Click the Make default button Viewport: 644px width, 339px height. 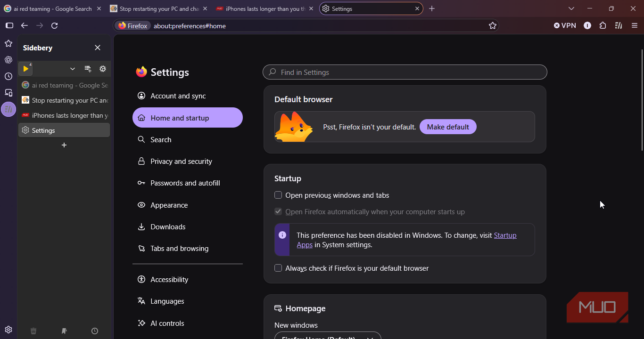(x=448, y=127)
